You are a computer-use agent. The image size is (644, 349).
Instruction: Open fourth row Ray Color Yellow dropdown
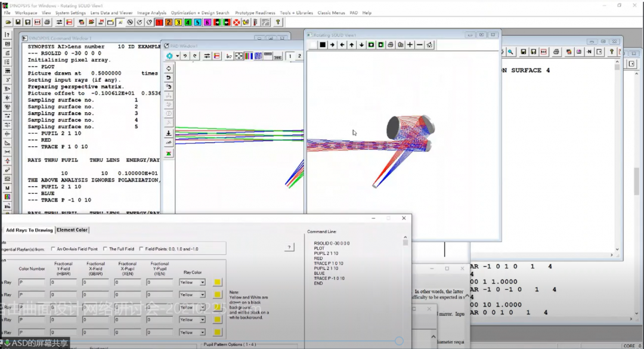click(x=203, y=319)
